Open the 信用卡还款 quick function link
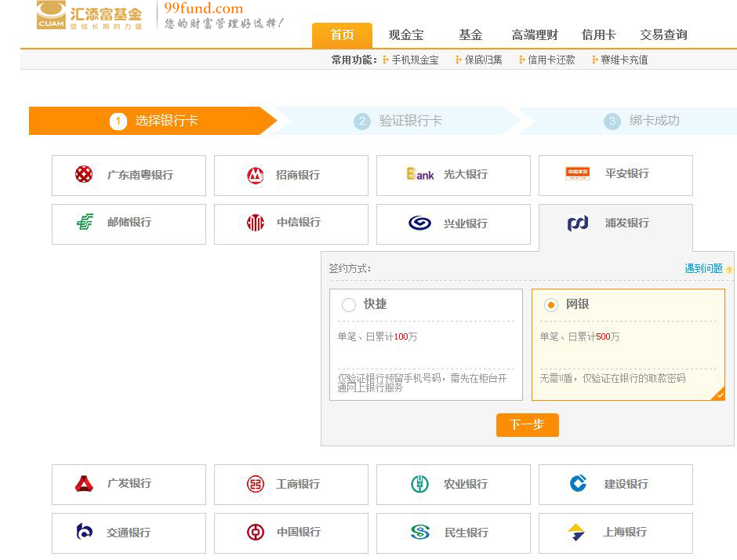Screen dimensions: 737x560 (550, 60)
